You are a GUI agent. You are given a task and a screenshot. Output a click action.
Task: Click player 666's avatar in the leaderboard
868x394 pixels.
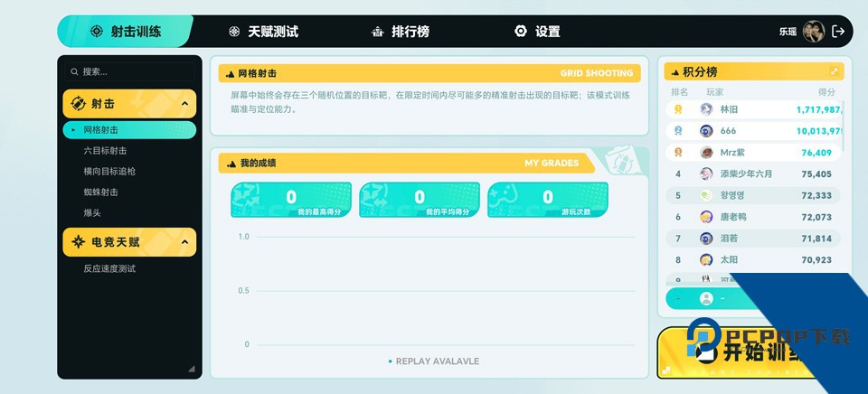tap(706, 130)
